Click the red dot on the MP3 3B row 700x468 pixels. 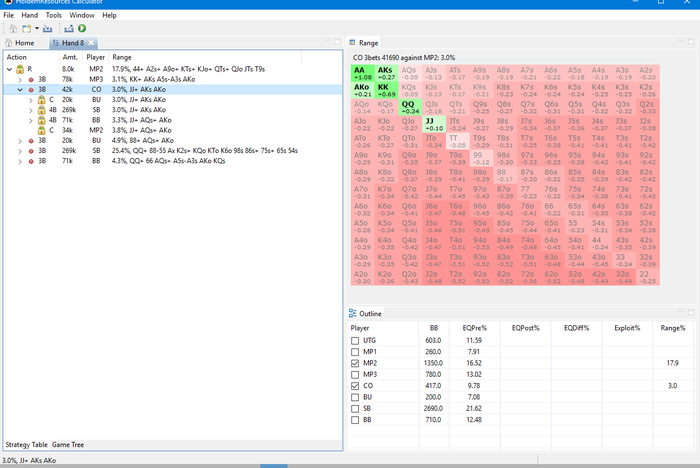(31, 79)
